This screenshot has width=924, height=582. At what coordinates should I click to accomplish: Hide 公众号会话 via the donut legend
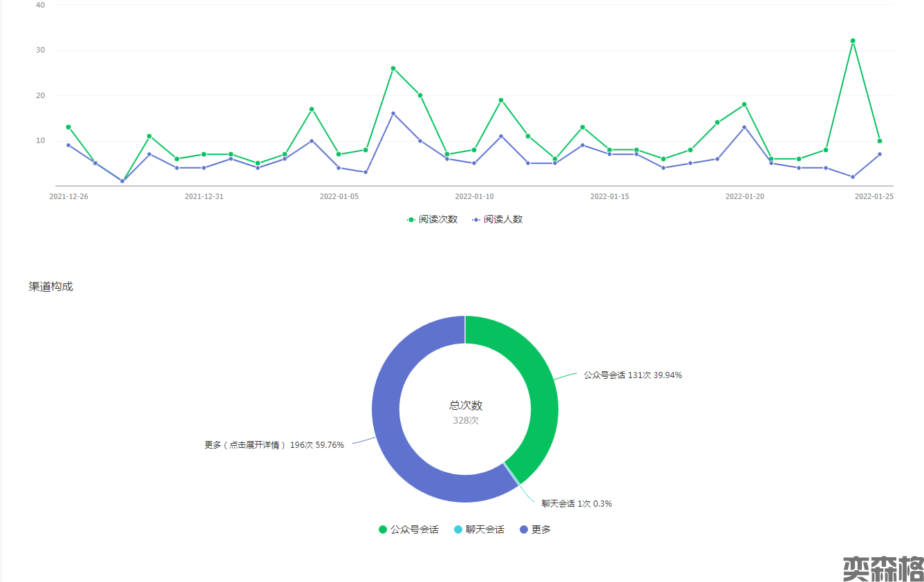(408, 529)
